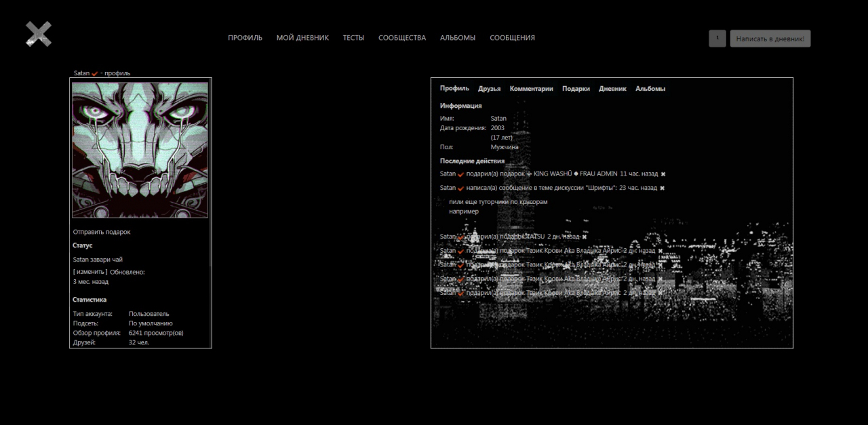Switch to the Друзья tab
This screenshot has width=868, height=425.
[x=489, y=89]
